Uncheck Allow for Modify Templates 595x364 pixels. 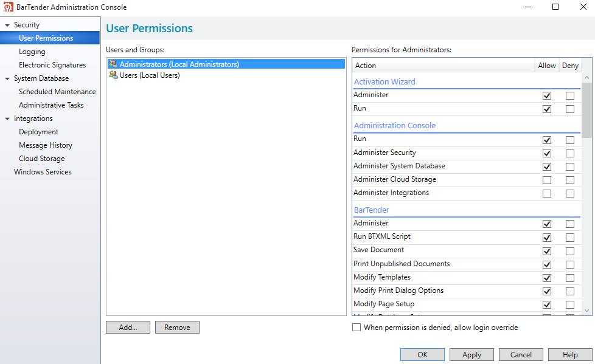[x=547, y=278]
